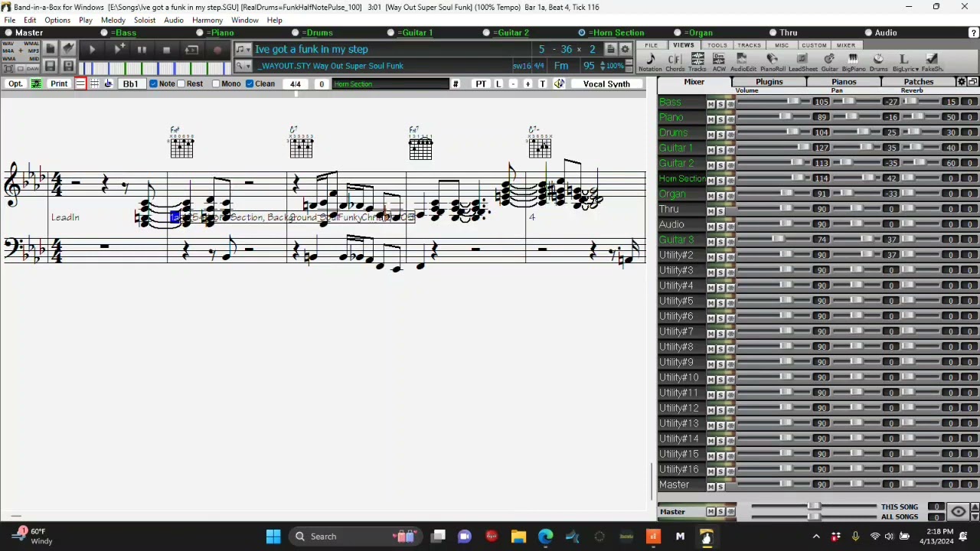The height and width of the screenshot is (551, 980).
Task: Open the Chords view icon
Action: 675,62
